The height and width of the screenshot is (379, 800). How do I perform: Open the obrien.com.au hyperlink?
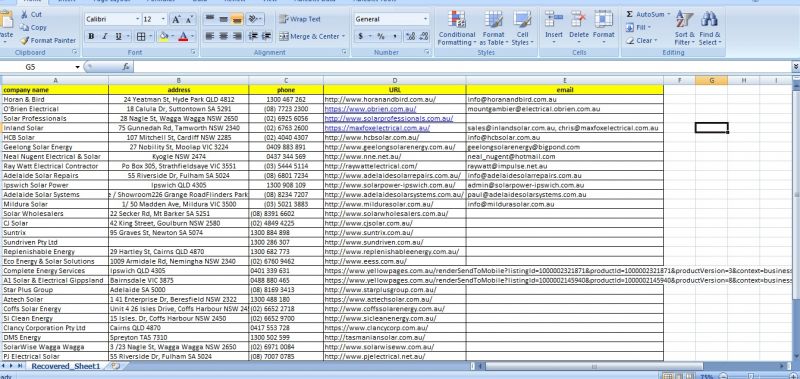(x=370, y=109)
